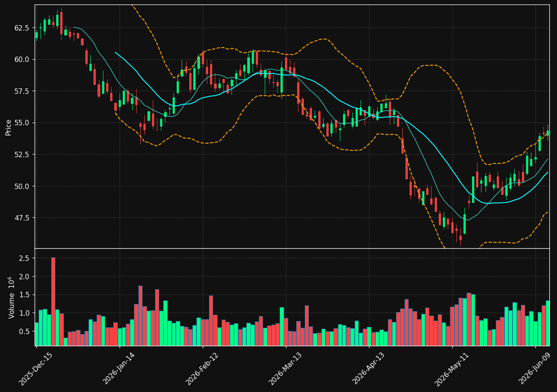Click the 57.5 price axis value

pyautogui.click(x=22, y=91)
